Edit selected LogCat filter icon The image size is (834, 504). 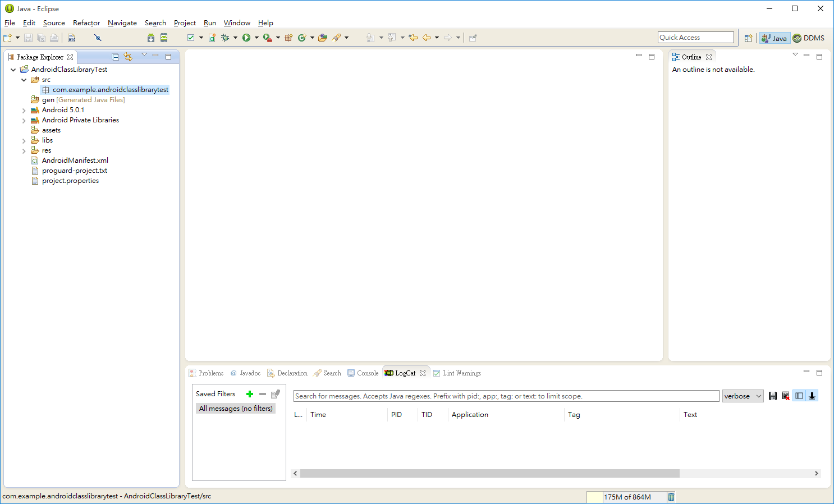[x=276, y=394]
